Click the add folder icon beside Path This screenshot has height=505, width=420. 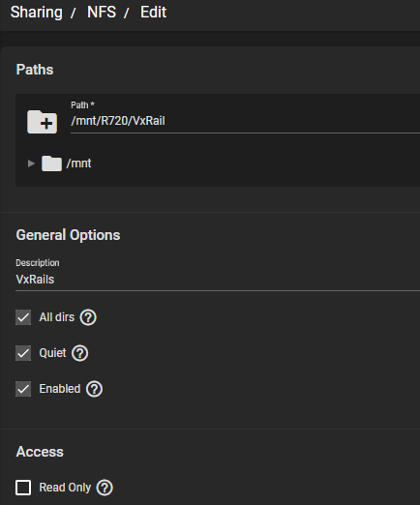coord(43,122)
